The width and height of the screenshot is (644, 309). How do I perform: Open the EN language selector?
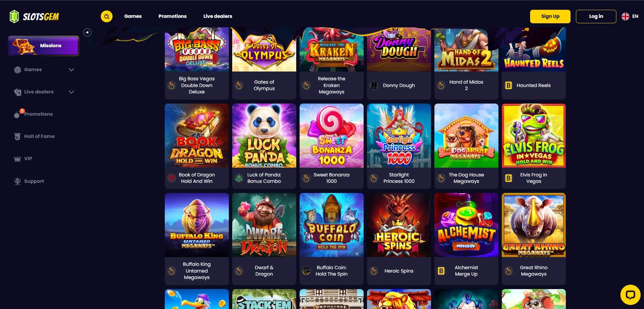coord(630,16)
